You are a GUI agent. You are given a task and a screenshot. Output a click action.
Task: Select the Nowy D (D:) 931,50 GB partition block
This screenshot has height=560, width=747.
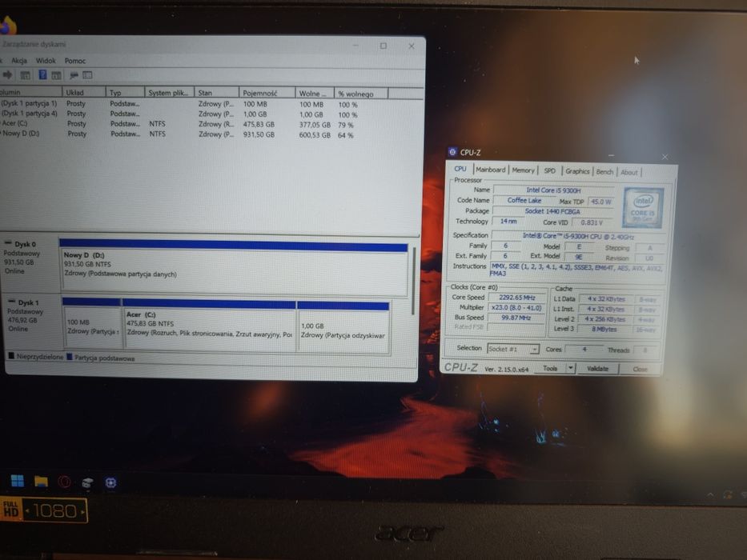(234, 268)
